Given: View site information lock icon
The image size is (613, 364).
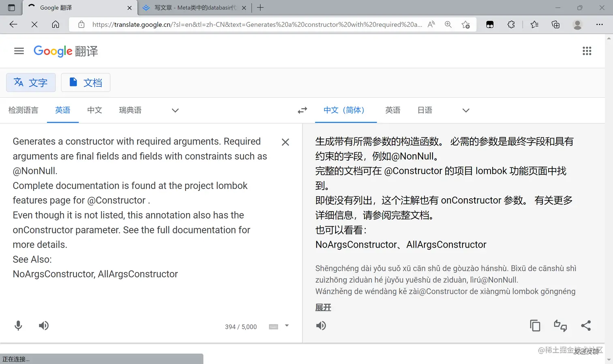Looking at the screenshot, I should click(x=81, y=24).
